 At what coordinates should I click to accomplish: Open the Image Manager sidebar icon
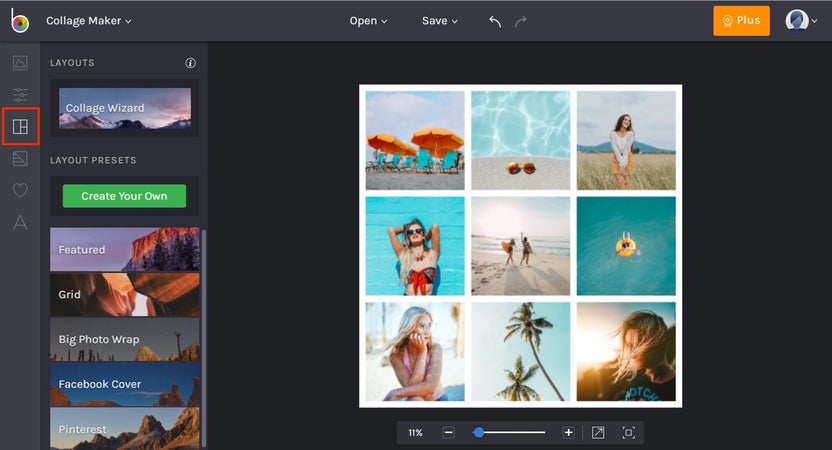[x=20, y=63]
